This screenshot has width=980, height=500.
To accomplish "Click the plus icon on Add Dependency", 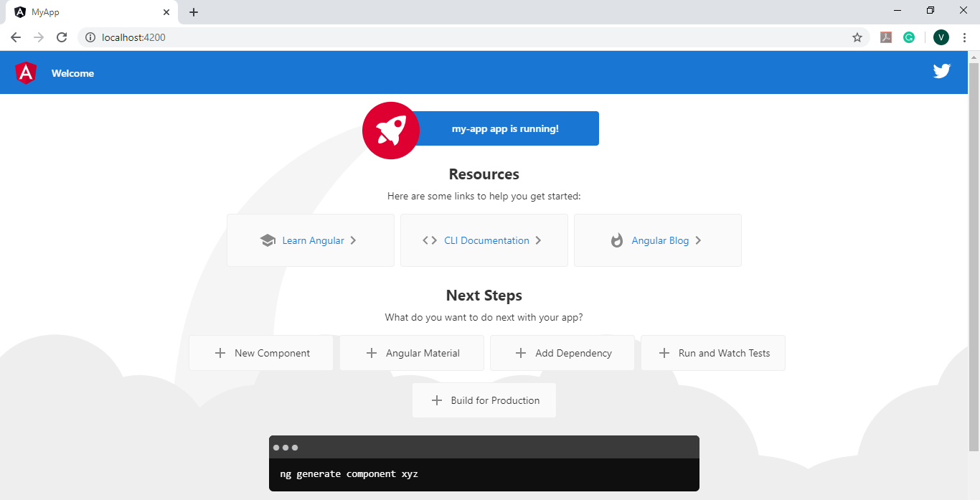I will click(x=521, y=353).
